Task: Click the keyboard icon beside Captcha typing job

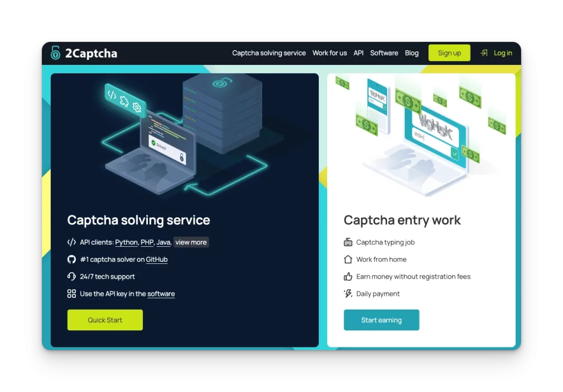Action: tap(348, 242)
